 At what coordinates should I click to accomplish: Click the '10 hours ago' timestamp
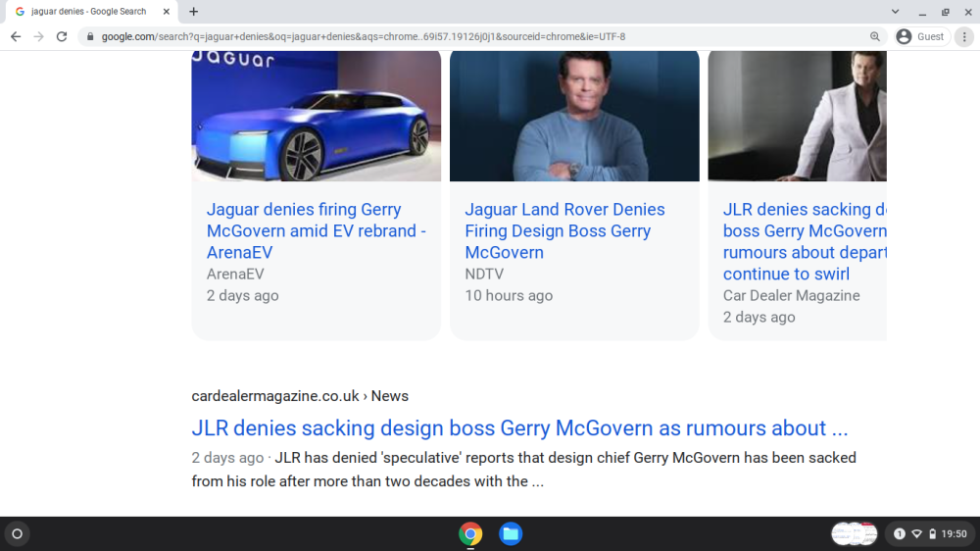coord(509,295)
